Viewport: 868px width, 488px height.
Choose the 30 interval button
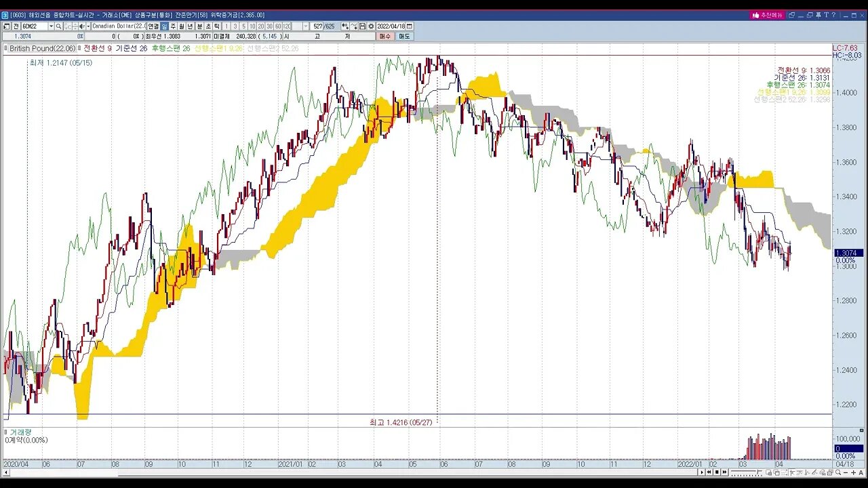270,26
